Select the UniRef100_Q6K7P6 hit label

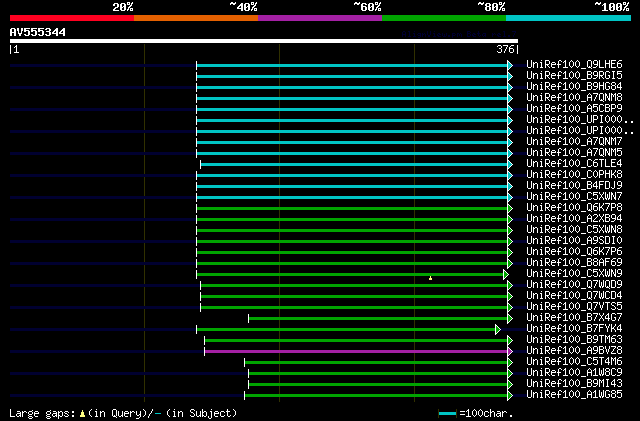(574, 252)
